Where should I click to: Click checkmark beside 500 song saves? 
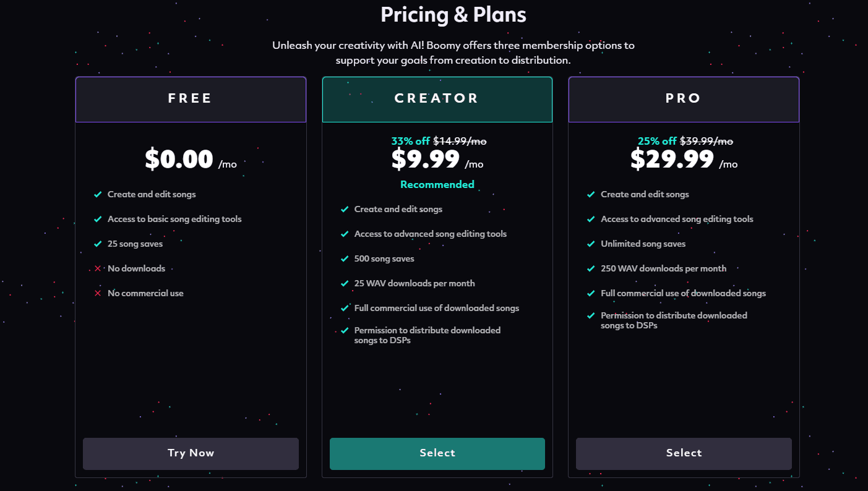345,258
